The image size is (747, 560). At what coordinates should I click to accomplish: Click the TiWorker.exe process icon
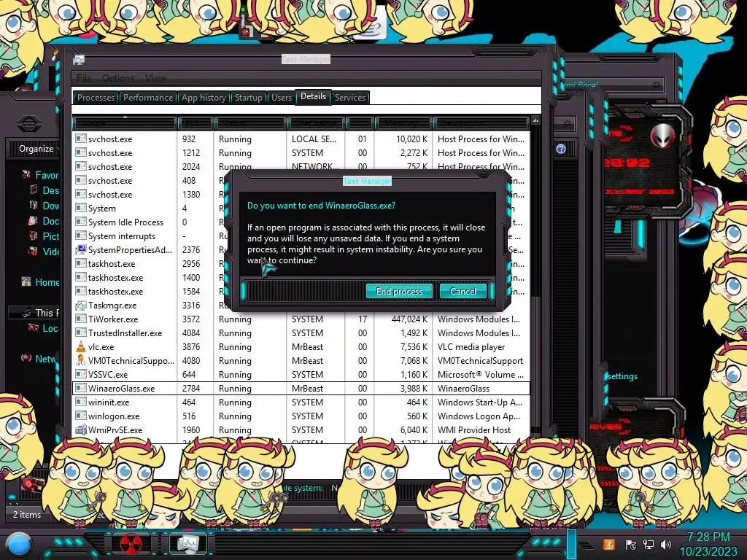coord(81,319)
